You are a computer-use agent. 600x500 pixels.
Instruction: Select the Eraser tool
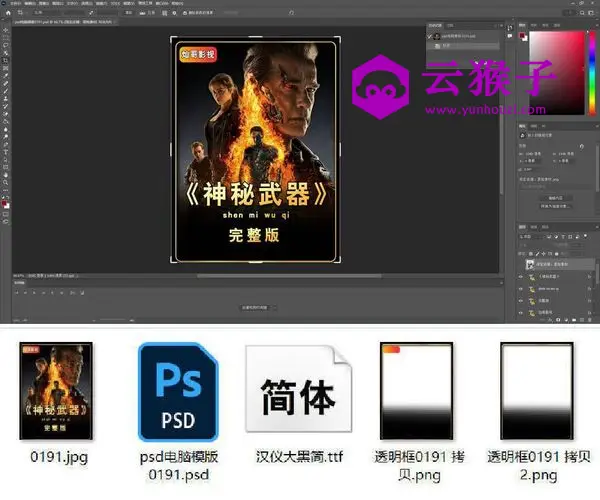[x=6, y=114]
